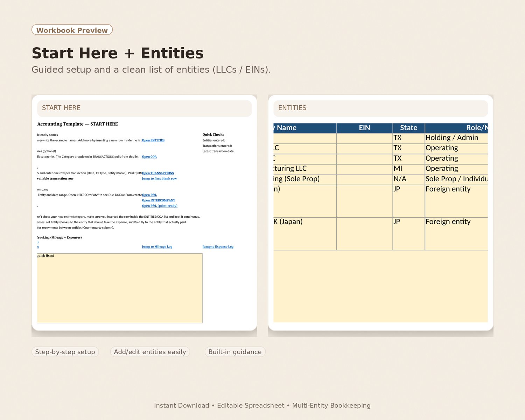
Task: Click the Name column header
Action: click(x=305, y=128)
